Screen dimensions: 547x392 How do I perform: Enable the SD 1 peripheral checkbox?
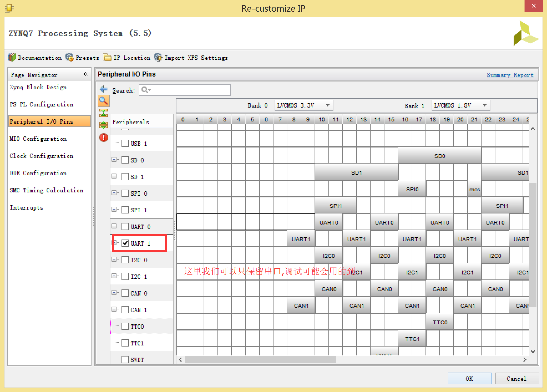click(x=125, y=177)
